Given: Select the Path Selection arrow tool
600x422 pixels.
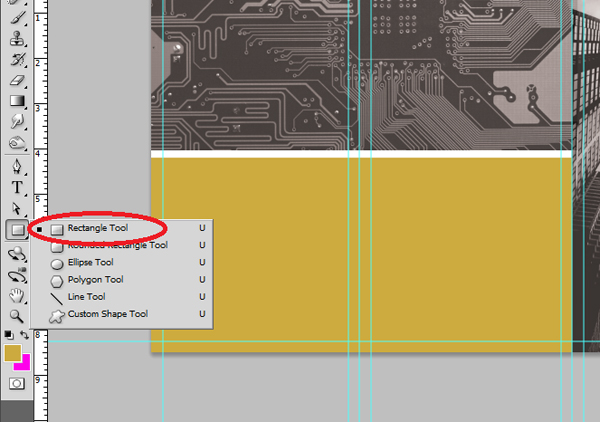Looking at the screenshot, I should click(17, 209).
